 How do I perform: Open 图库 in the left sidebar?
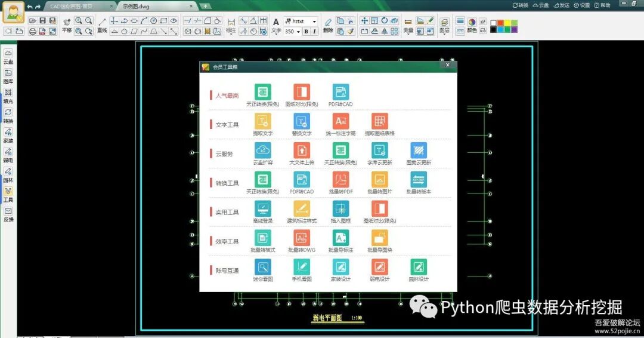point(8,76)
